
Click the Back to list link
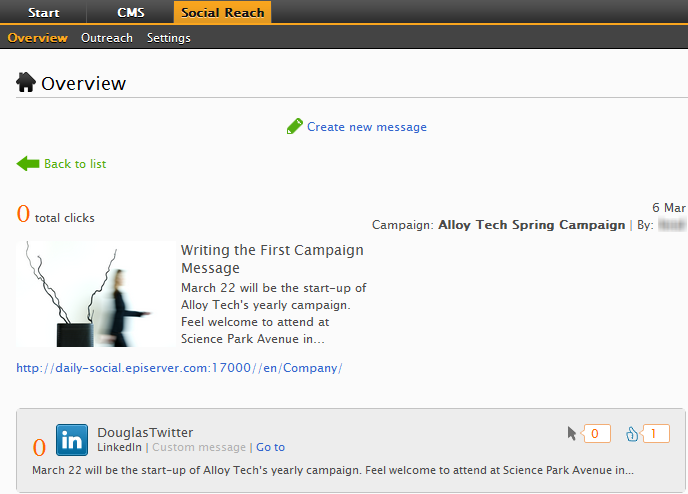(75, 164)
